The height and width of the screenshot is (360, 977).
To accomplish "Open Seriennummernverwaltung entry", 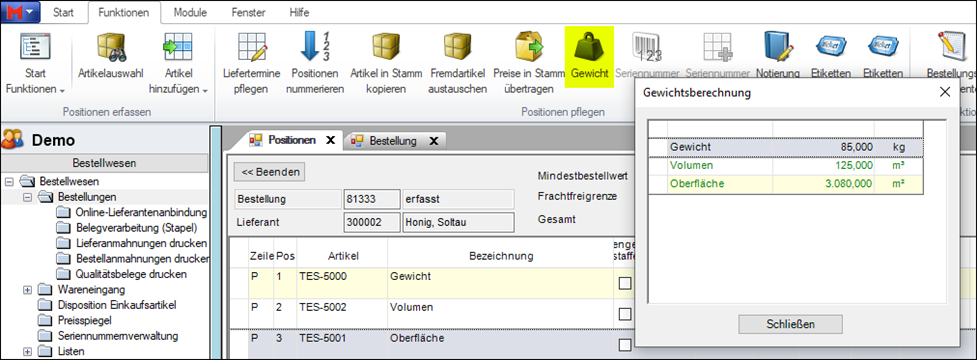I will pos(118,336).
